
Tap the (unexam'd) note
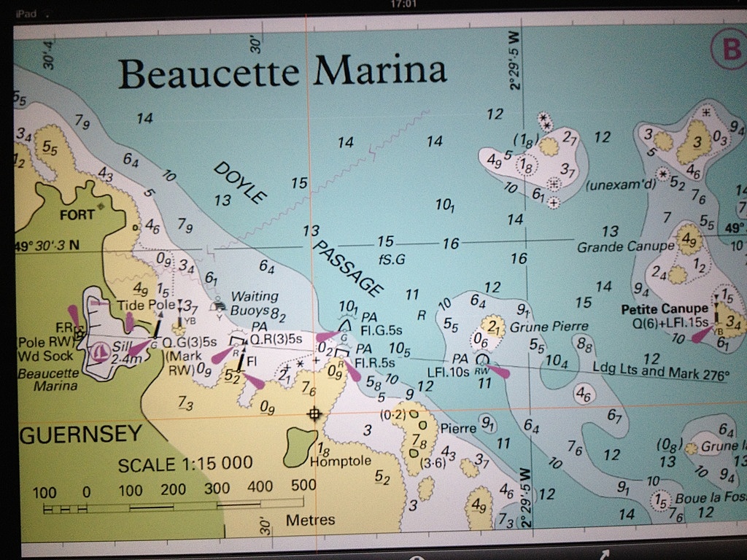pos(620,184)
